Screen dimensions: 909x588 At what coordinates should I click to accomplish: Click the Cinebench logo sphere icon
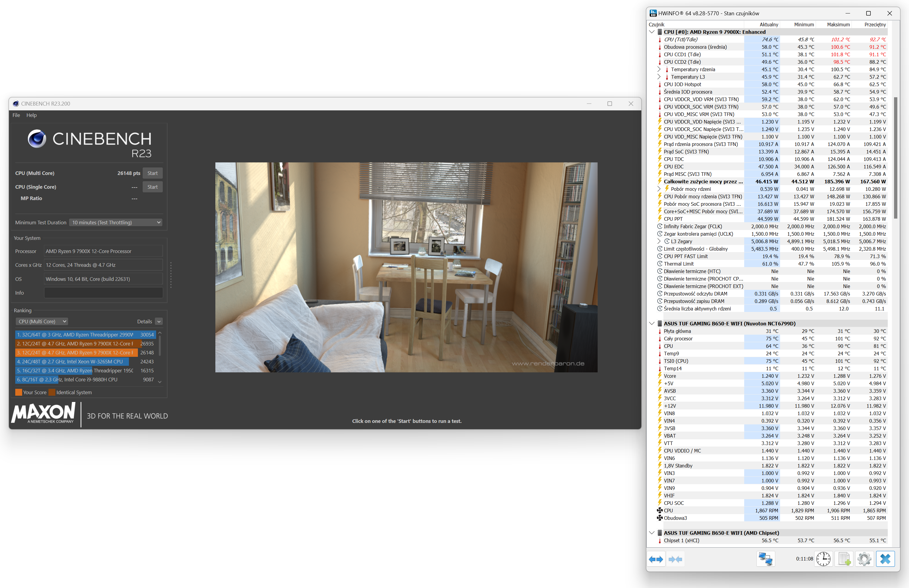click(37, 138)
